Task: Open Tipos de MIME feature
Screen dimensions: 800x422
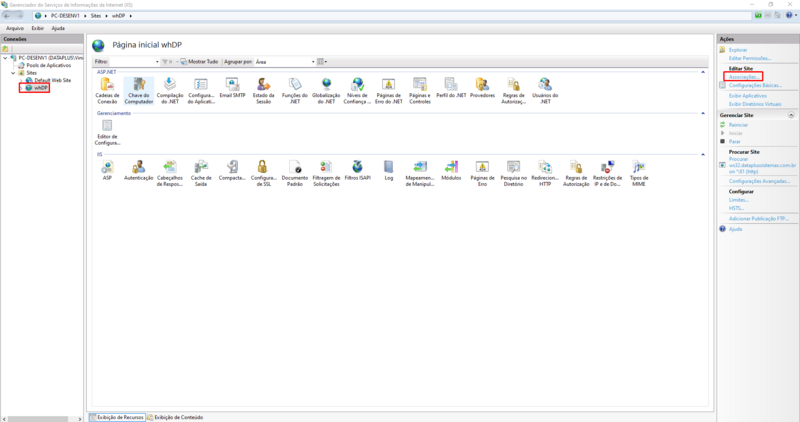Action: click(x=639, y=173)
